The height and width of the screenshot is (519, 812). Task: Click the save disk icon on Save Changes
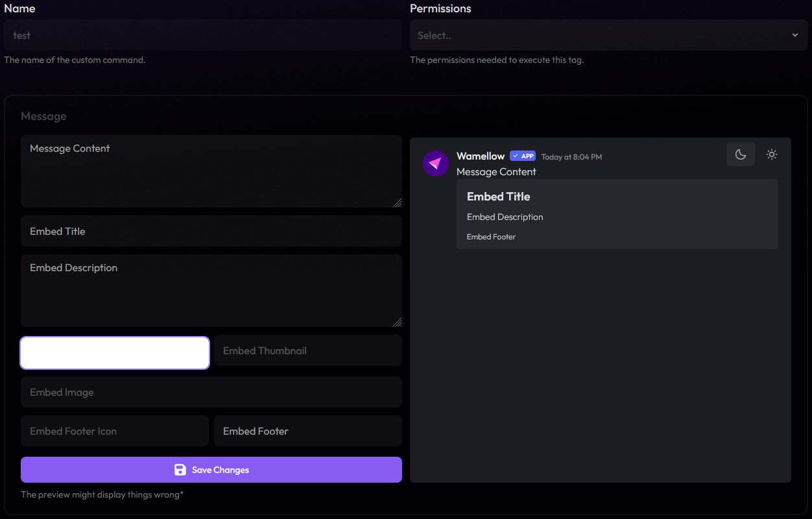[x=180, y=470]
